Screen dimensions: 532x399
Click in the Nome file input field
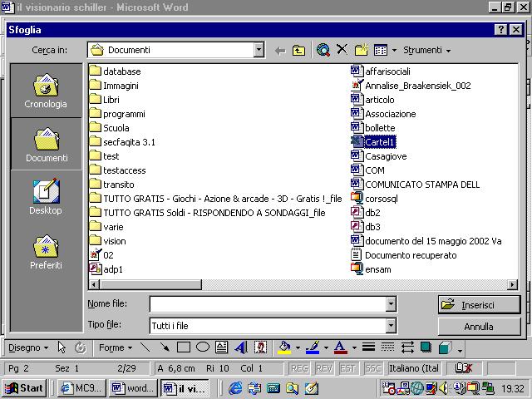click(268, 304)
